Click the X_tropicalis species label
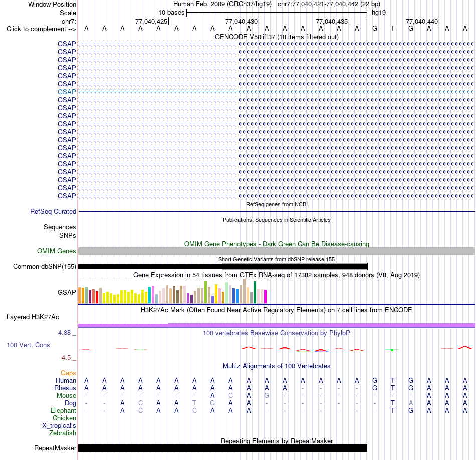The width and height of the screenshot is (476, 460). click(59, 426)
